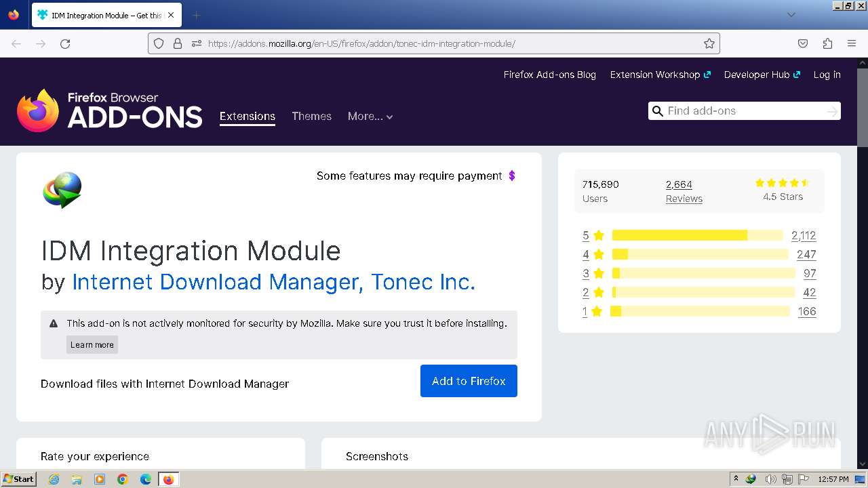
Task: Launch Internet Explorer from taskbar
Action: pos(54,479)
